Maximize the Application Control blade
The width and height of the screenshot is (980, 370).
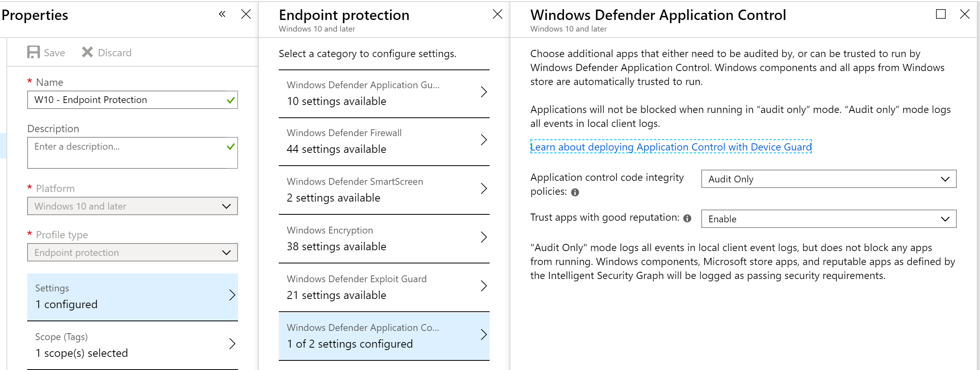[x=940, y=14]
